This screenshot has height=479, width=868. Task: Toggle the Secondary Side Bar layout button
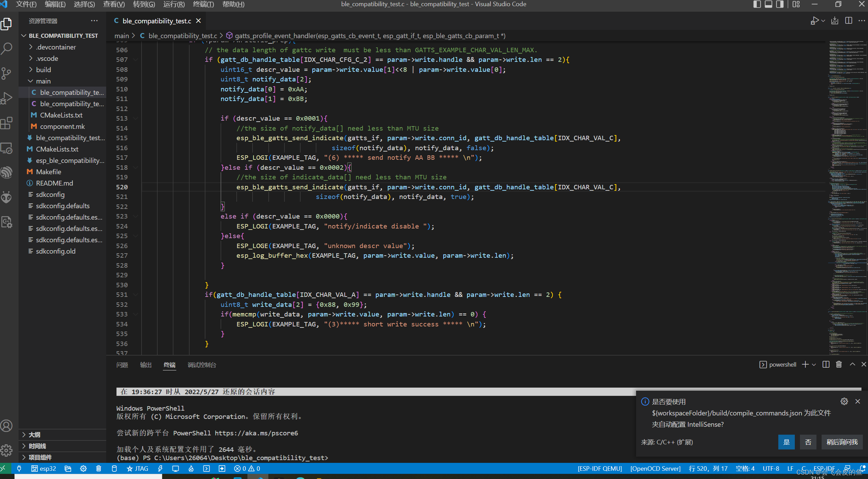tap(780, 4)
